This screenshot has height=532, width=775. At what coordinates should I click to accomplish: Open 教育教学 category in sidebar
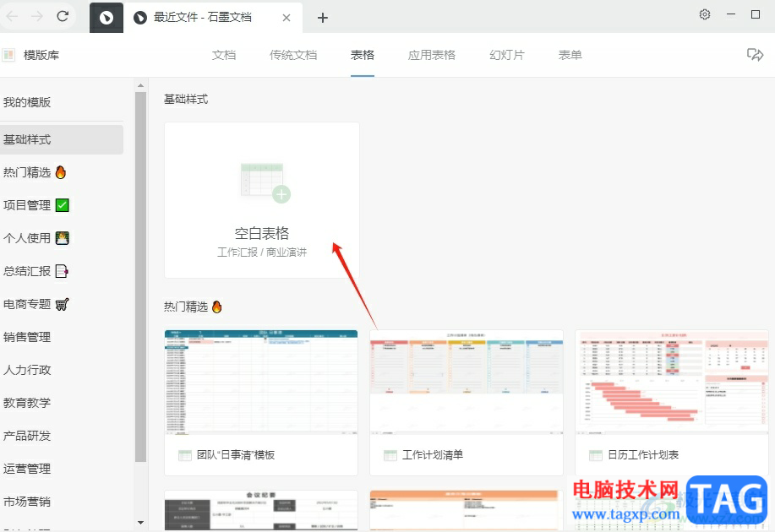(27, 403)
